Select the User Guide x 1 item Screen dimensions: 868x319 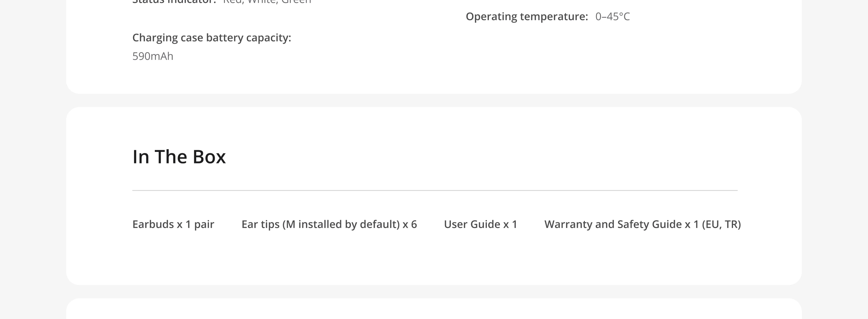pos(481,224)
